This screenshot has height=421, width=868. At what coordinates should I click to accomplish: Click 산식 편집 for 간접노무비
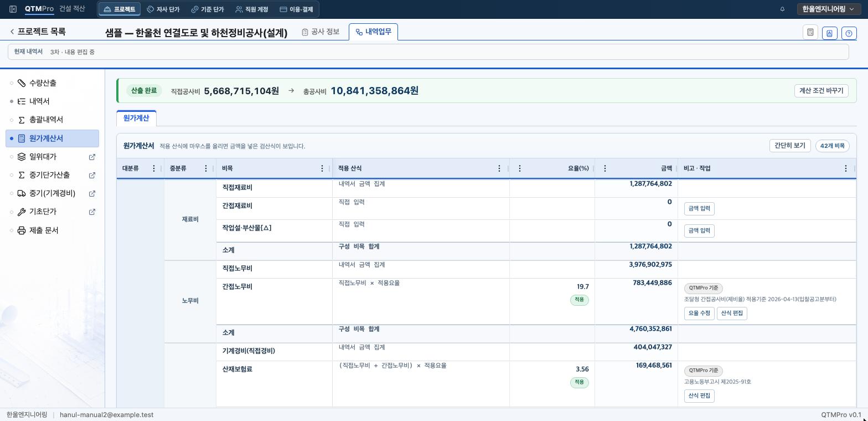click(732, 314)
